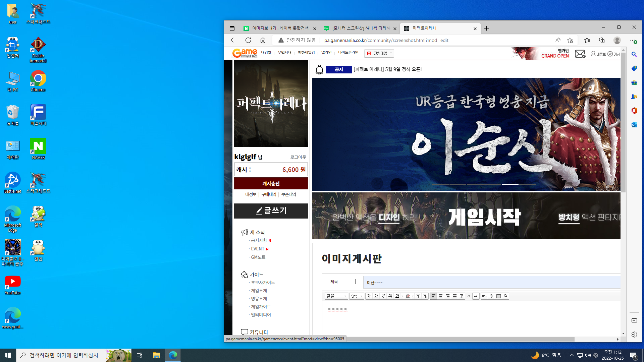
Task: Open 쿠폰내역 coupon history link
Action: point(289,194)
